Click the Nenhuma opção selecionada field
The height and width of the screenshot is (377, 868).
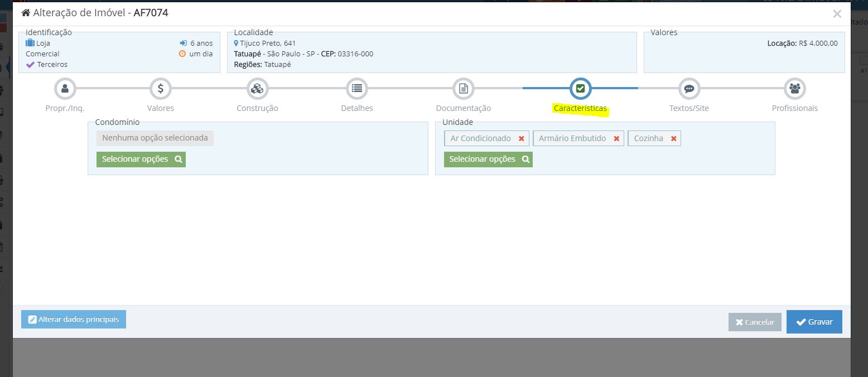tap(155, 138)
